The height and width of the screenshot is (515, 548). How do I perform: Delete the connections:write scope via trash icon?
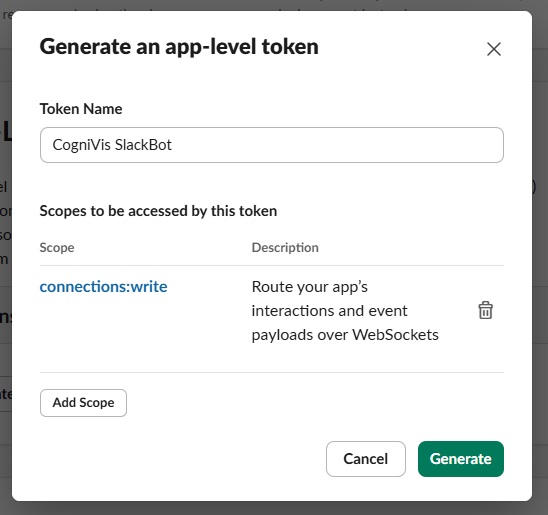485,310
